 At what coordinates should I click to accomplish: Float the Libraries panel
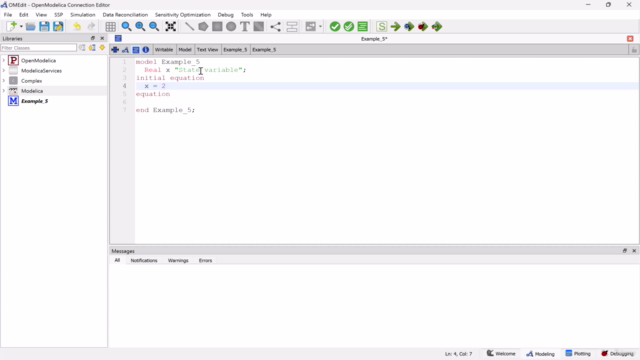click(x=93, y=38)
